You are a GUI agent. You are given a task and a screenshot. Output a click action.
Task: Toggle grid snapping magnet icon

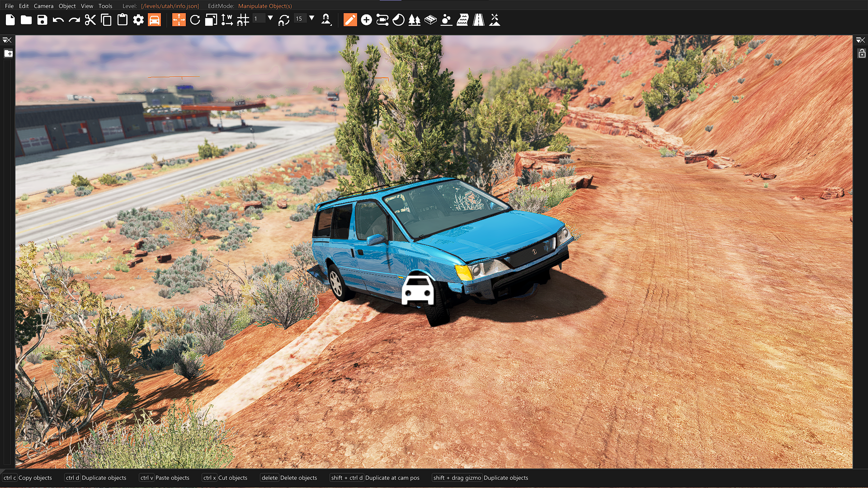243,20
